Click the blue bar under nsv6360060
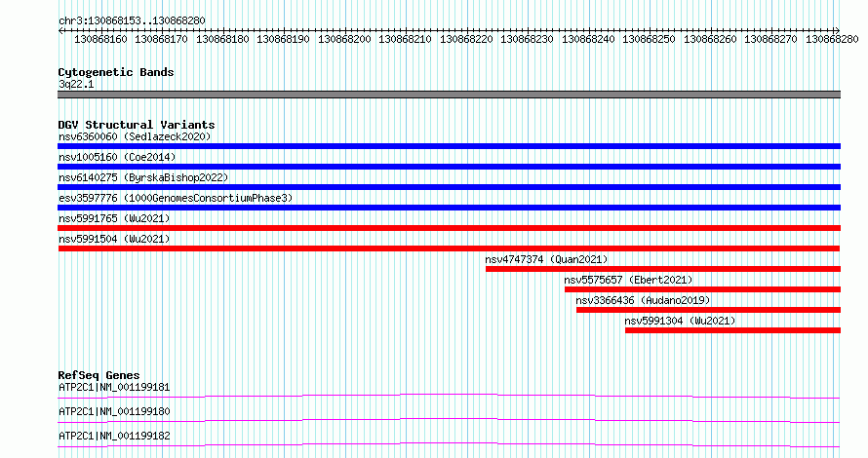Screen dimensions: 868x458 pos(449,146)
